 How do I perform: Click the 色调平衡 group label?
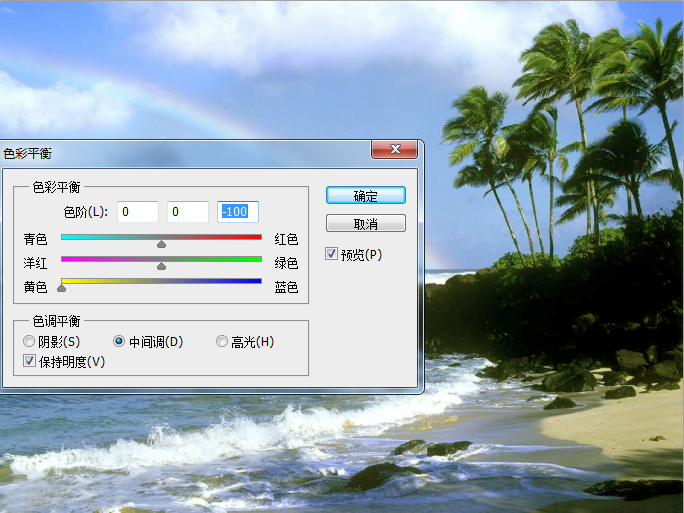pos(56,321)
